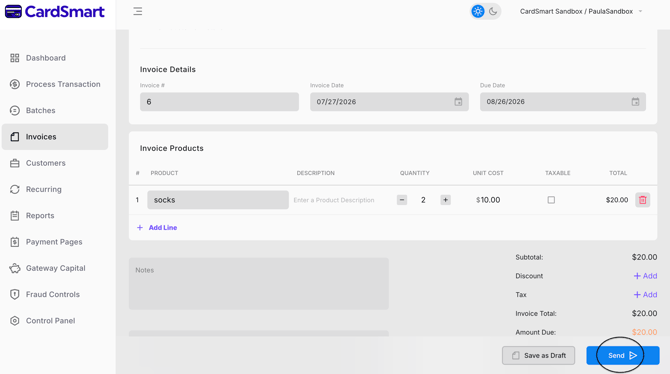Click the Gateway Capital piggy bank icon
The height and width of the screenshot is (374, 670).
[15, 268]
